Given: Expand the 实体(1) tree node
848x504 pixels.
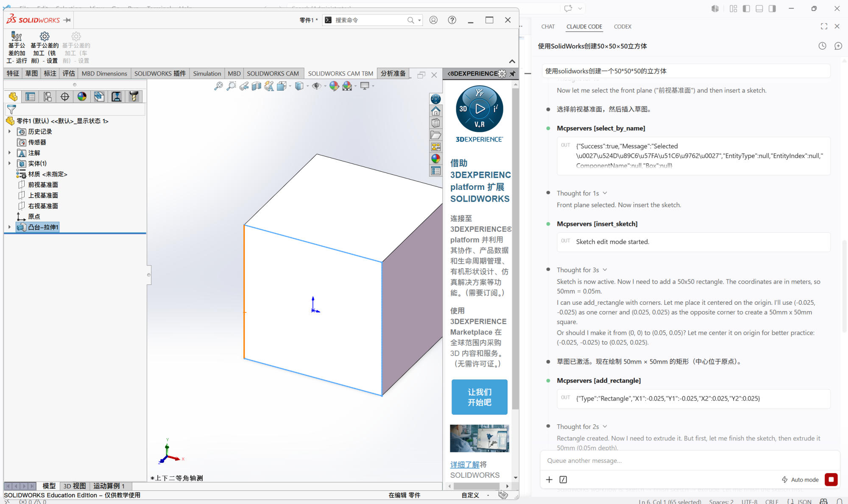Looking at the screenshot, I should point(9,164).
